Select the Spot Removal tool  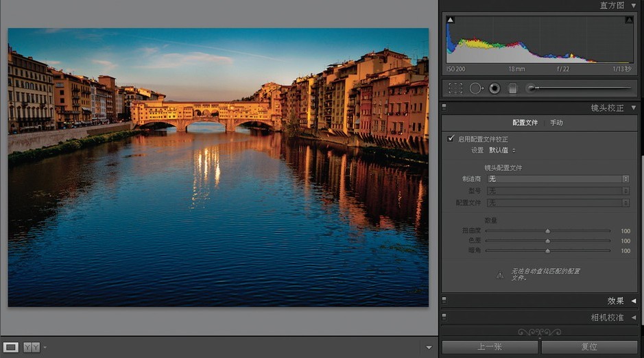coord(476,88)
